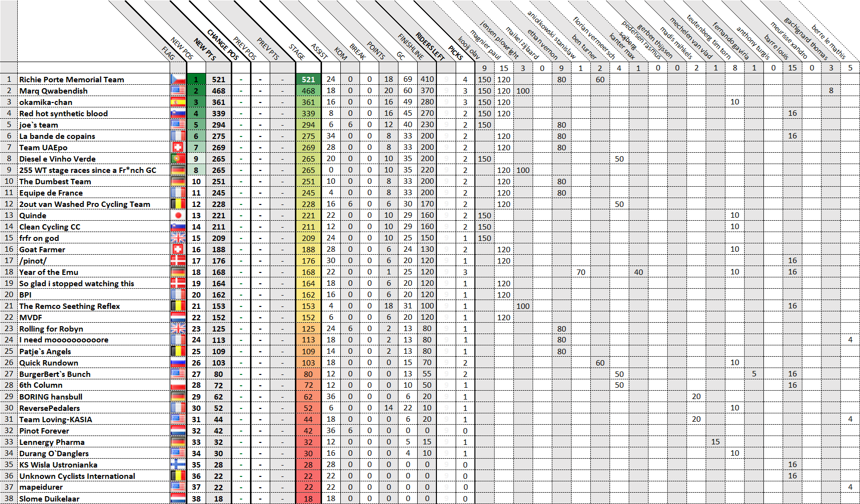
Task: Select team name cell 'Slome Duikelaar'
Action: coord(94,499)
